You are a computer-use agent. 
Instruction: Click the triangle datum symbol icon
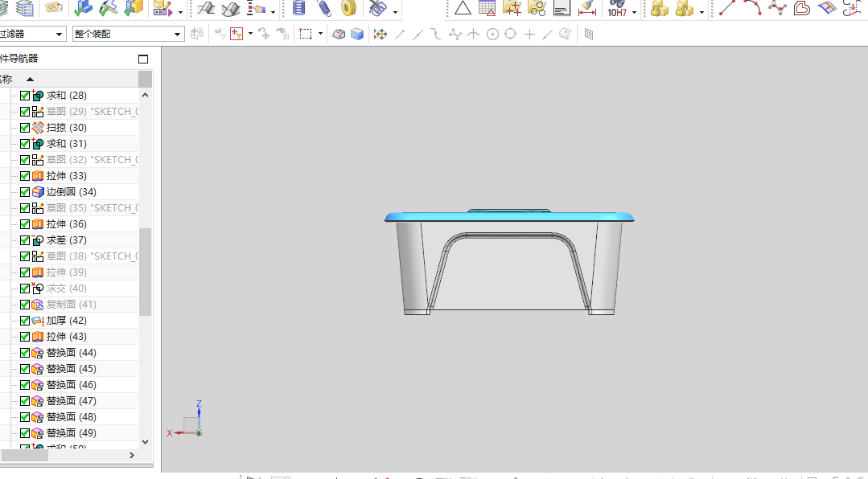(463, 8)
